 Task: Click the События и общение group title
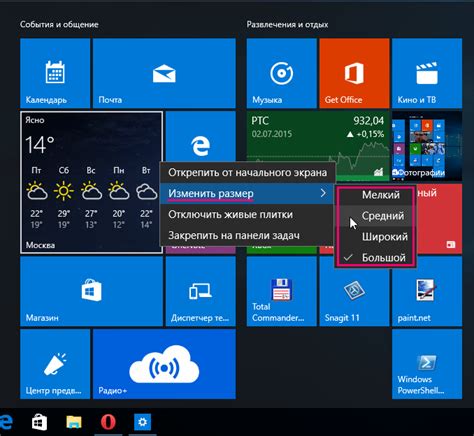pyautogui.click(x=59, y=24)
